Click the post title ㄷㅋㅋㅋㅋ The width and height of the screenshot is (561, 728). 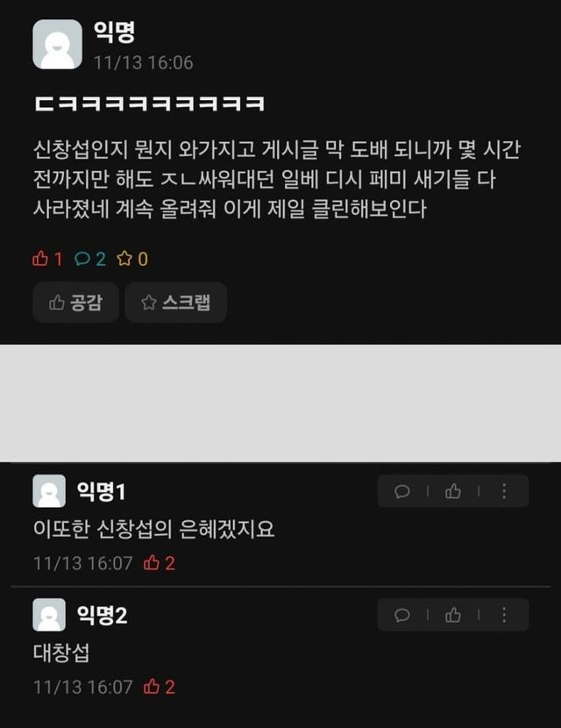point(150,103)
